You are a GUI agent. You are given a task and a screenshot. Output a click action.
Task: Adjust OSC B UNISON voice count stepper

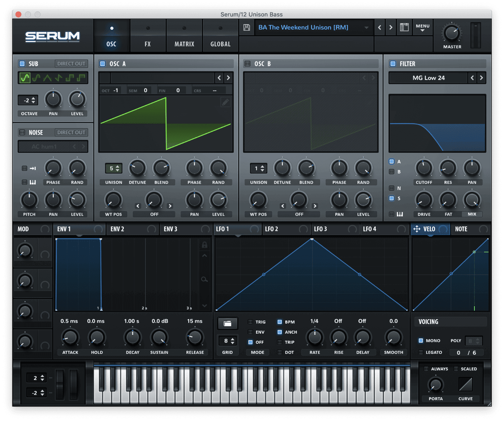pos(259,168)
